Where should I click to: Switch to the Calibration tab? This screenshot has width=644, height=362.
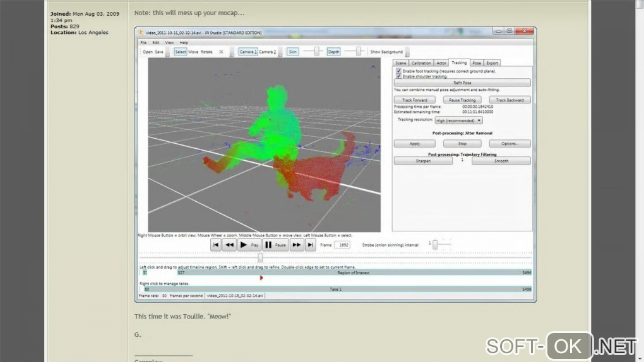(x=421, y=63)
